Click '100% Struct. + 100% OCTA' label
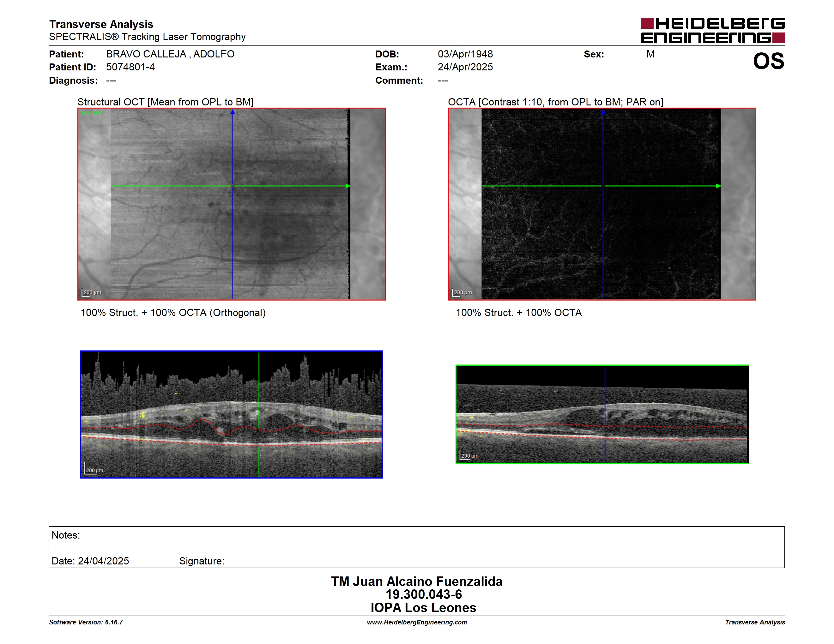834x644 pixels. pos(519,313)
